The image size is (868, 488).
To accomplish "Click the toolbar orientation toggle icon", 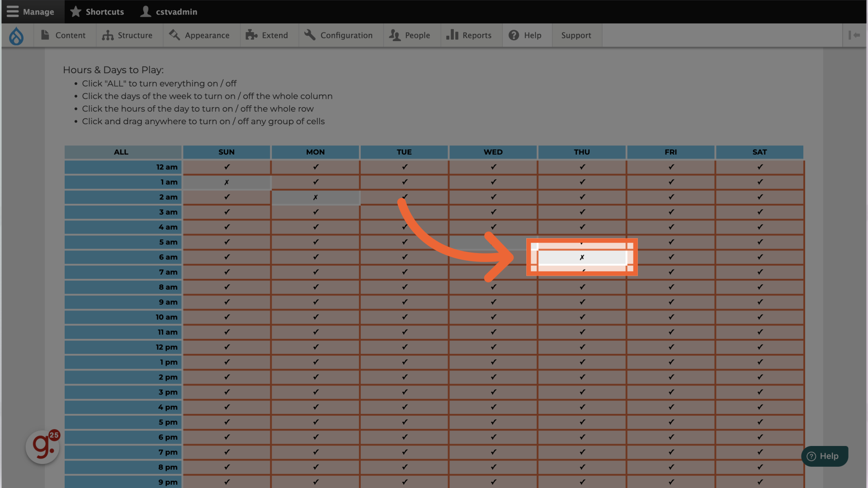I will point(854,35).
